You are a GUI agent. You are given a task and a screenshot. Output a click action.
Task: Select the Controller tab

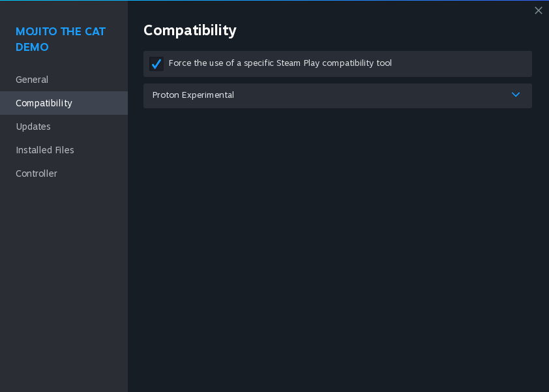(37, 173)
